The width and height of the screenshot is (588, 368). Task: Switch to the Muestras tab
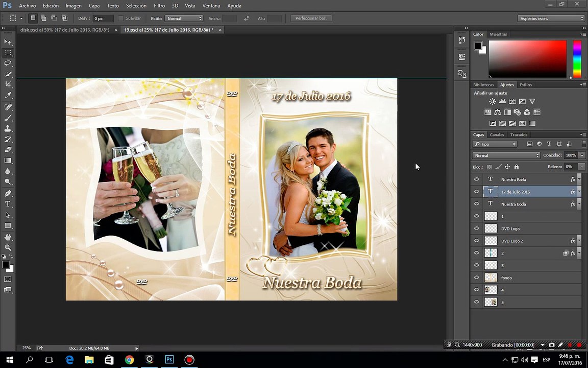click(x=498, y=34)
